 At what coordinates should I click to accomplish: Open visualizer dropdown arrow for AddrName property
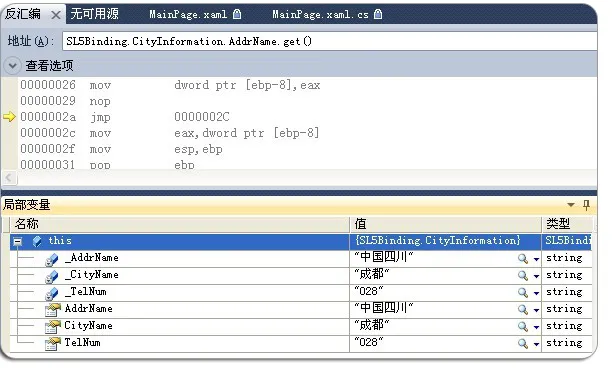pyautogui.click(x=536, y=310)
